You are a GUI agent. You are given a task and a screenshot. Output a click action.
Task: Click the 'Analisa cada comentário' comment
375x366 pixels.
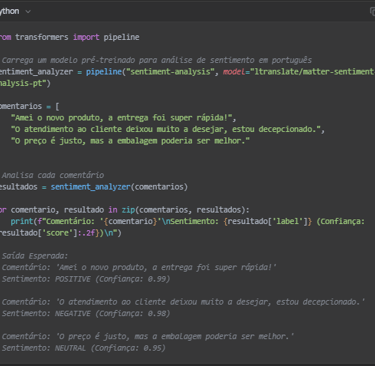tap(52, 175)
